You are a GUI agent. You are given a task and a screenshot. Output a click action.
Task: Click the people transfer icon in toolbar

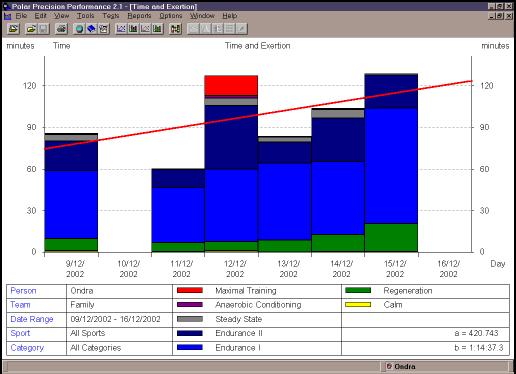[x=175, y=29]
